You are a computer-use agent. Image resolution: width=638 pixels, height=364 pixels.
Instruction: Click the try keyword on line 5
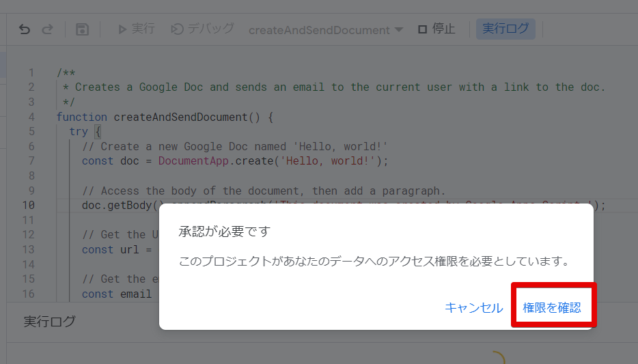click(79, 132)
